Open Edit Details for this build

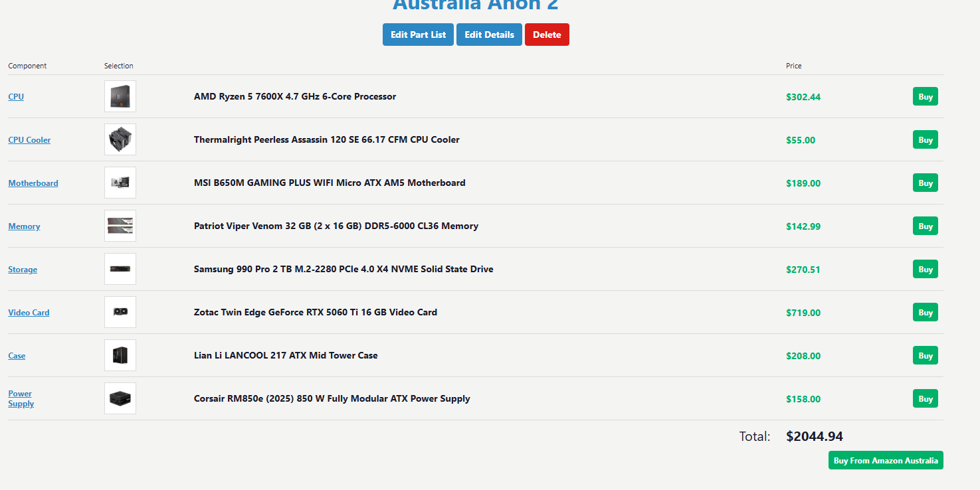click(x=489, y=35)
